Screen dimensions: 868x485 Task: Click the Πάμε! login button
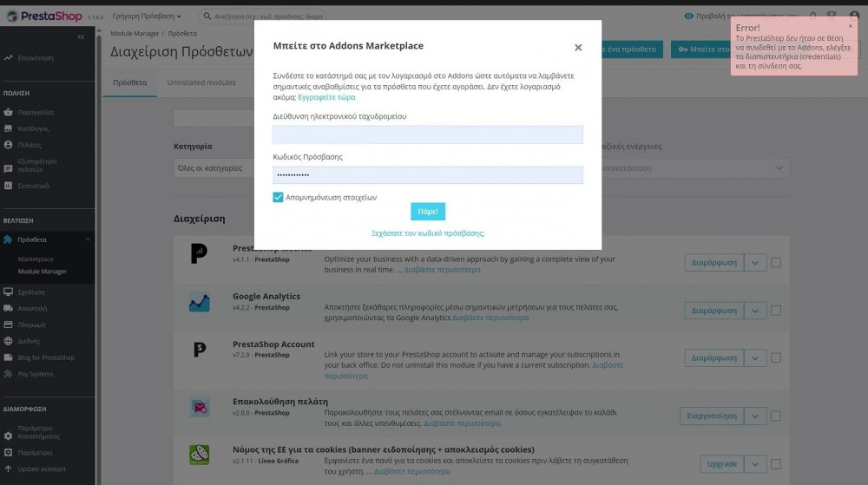click(x=428, y=211)
